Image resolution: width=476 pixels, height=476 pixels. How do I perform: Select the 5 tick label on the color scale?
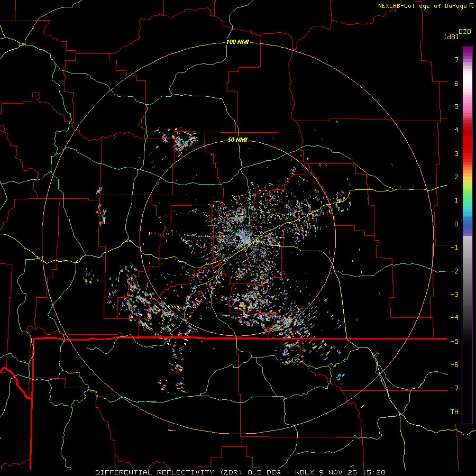click(x=456, y=106)
